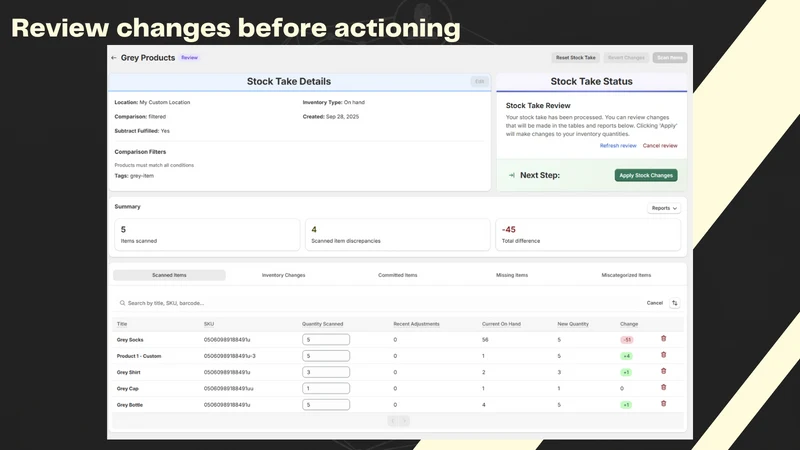This screenshot has height=450, width=800.
Task: Edit quantity scanned for Grey Cap
Action: point(326,389)
